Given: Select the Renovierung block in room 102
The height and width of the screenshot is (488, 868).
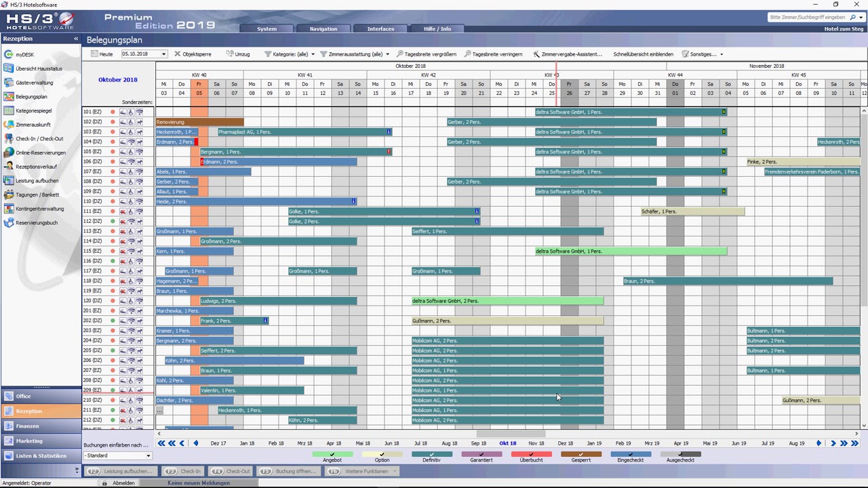Looking at the screenshot, I should [199, 122].
